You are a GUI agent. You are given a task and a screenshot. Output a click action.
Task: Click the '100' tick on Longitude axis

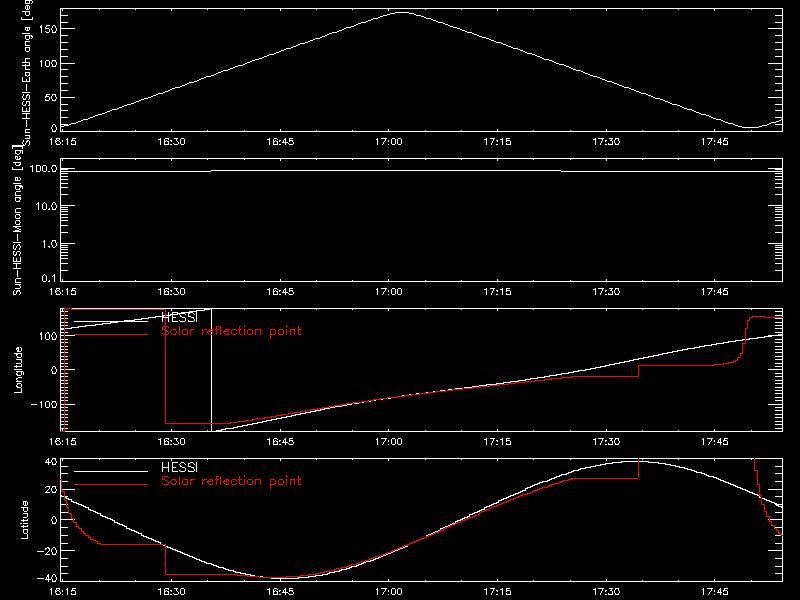click(x=47, y=336)
